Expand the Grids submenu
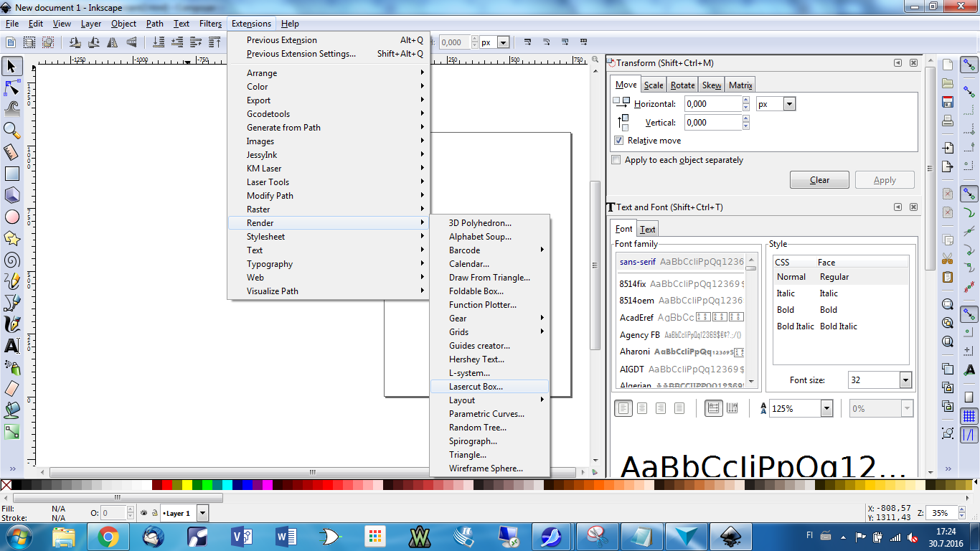This screenshot has height=551, width=980. (x=490, y=332)
